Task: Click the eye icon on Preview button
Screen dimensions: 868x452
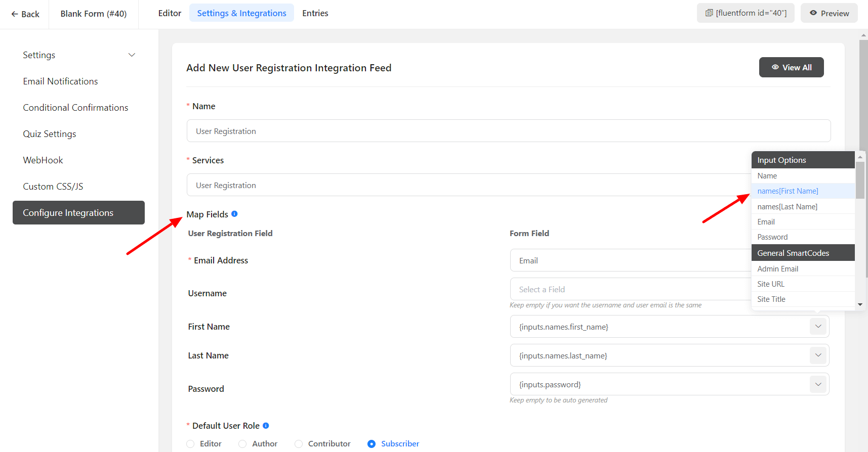Action: 813,13
